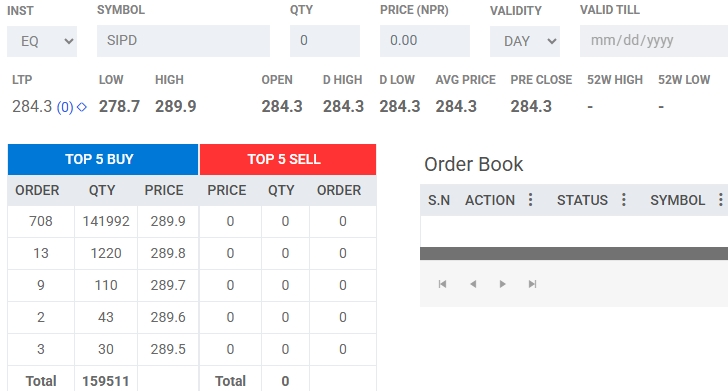Click buy order count 708
728x391 pixels.
pyautogui.click(x=41, y=222)
